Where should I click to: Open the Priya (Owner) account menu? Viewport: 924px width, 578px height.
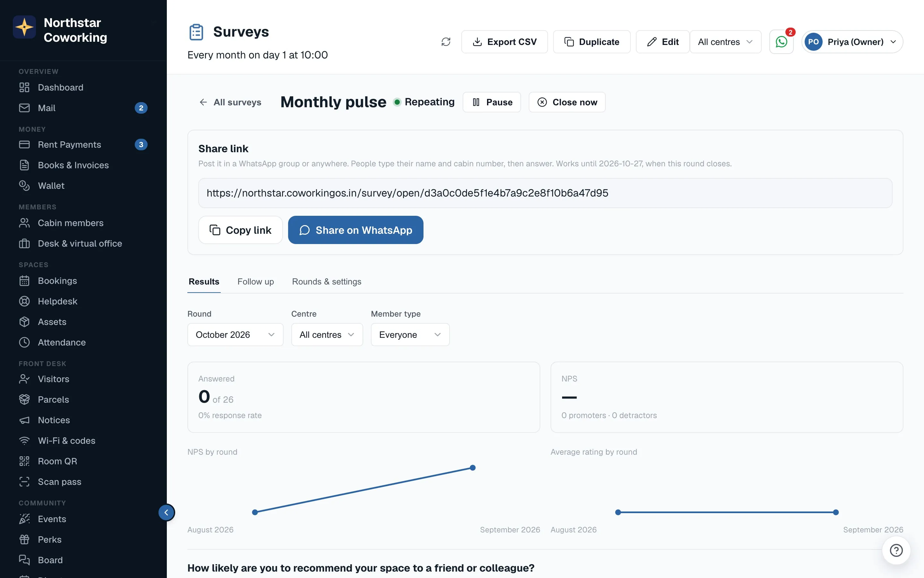tap(852, 42)
